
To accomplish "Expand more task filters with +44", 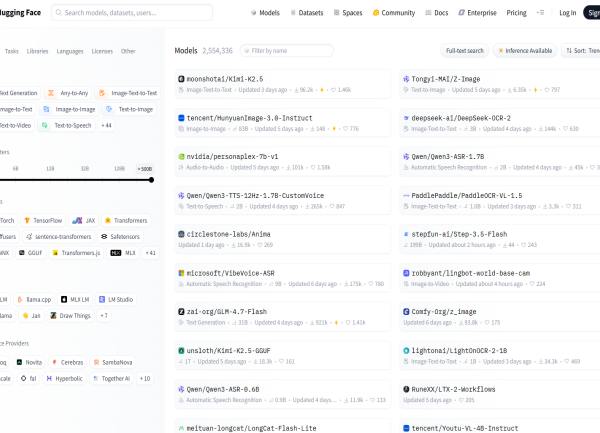I will (x=106, y=125).
